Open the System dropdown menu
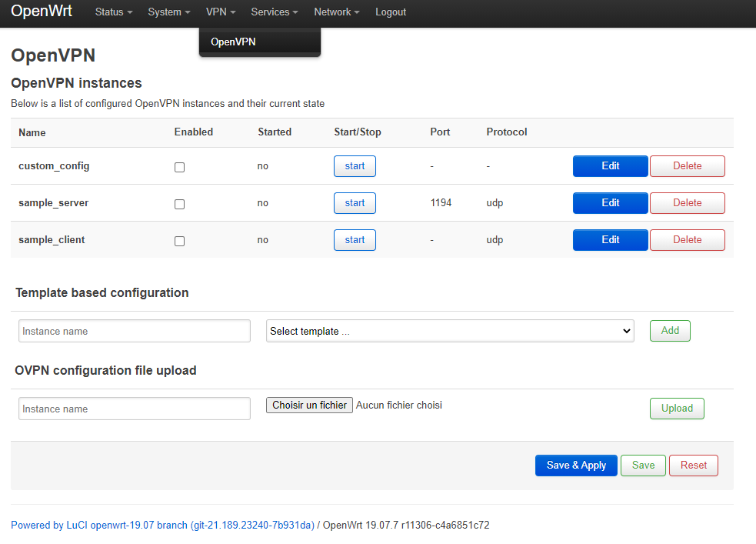Viewport: 756px width, 544px height. click(x=169, y=12)
